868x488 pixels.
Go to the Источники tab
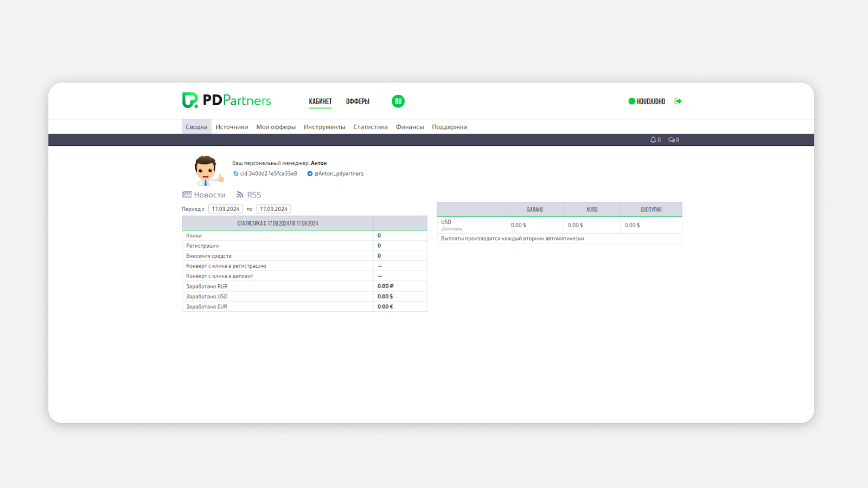tap(232, 127)
